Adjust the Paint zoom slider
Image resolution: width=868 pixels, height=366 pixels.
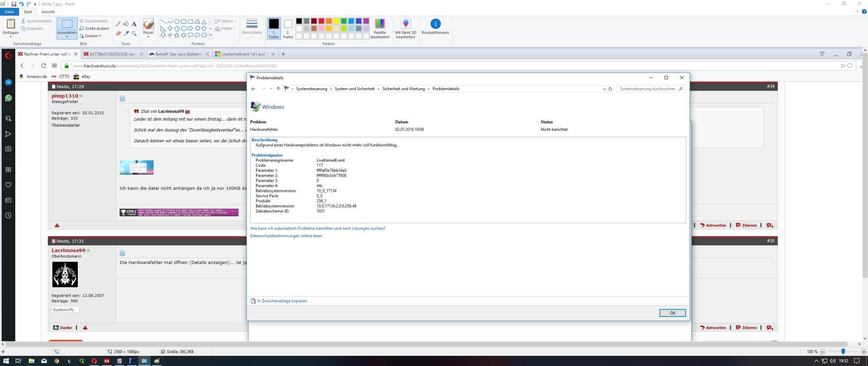tap(843, 352)
